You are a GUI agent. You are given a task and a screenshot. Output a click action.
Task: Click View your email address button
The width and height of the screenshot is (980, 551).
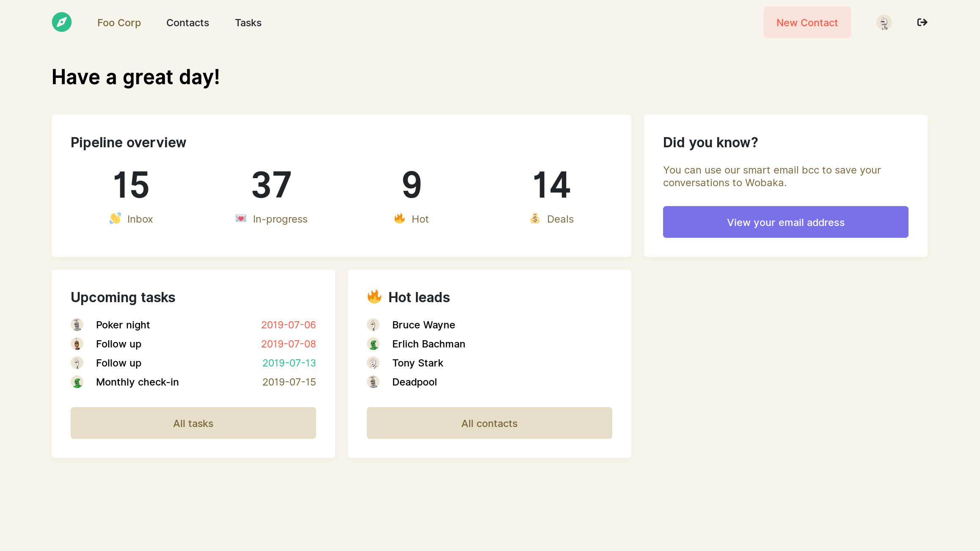[x=785, y=222]
